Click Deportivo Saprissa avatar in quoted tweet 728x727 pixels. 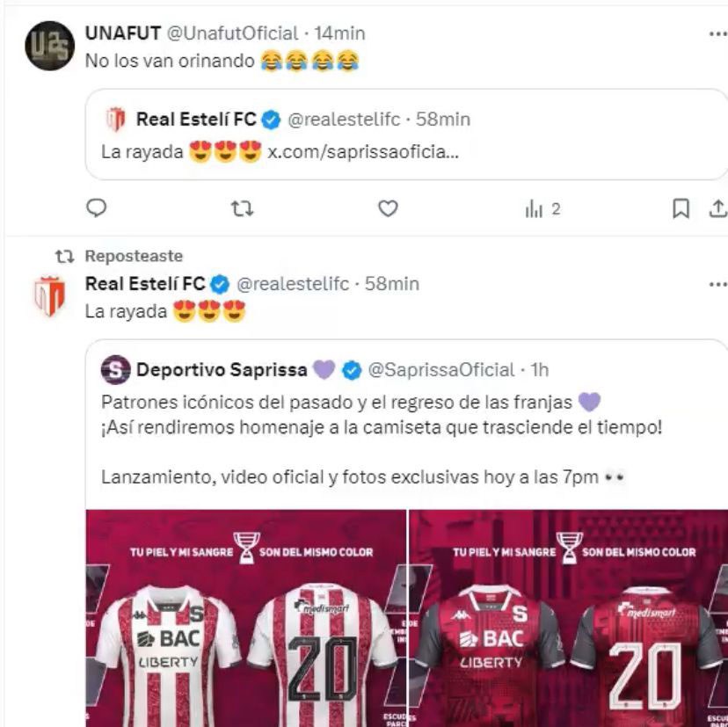pos(115,369)
